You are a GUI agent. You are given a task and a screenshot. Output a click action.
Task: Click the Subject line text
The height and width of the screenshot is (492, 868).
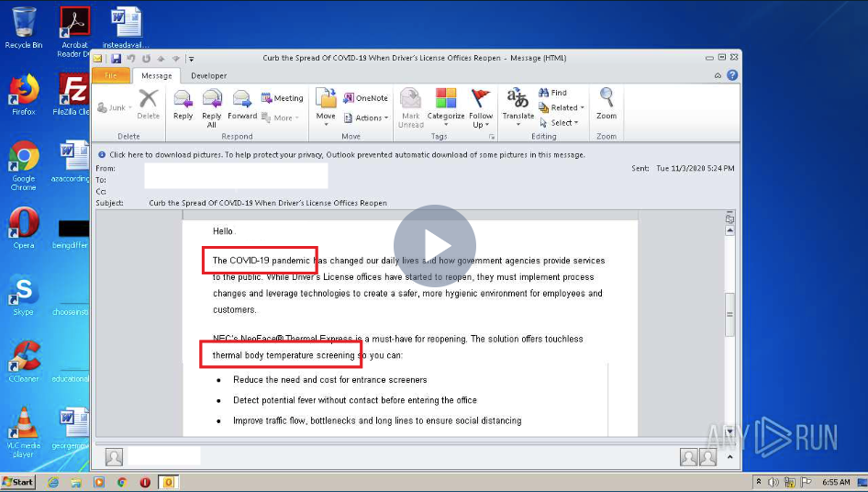268,203
